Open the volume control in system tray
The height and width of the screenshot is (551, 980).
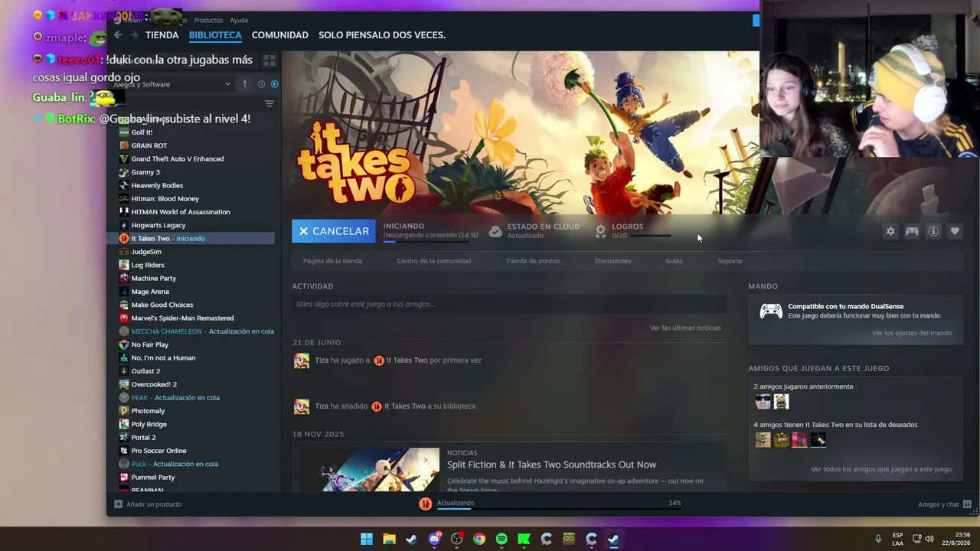[x=929, y=539]
